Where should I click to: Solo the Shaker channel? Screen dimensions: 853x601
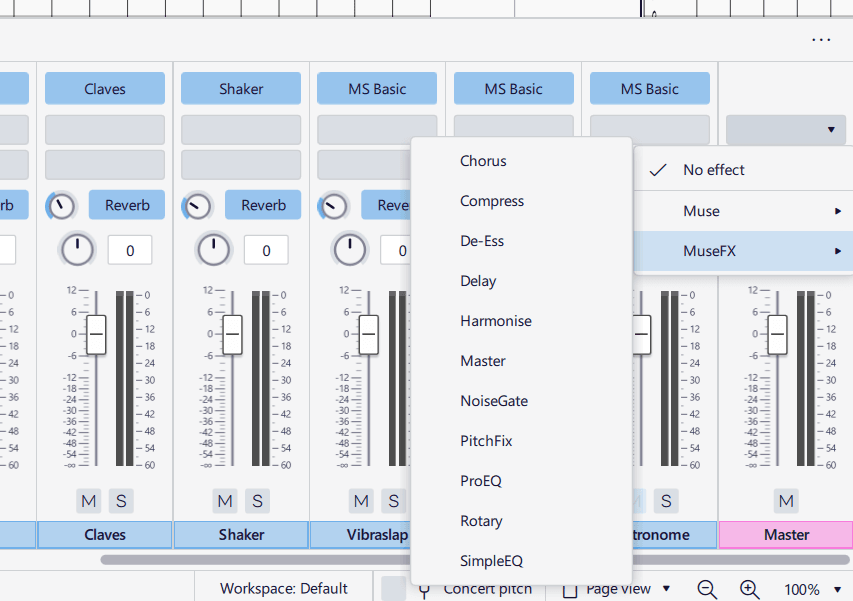(x=257, y=500)
